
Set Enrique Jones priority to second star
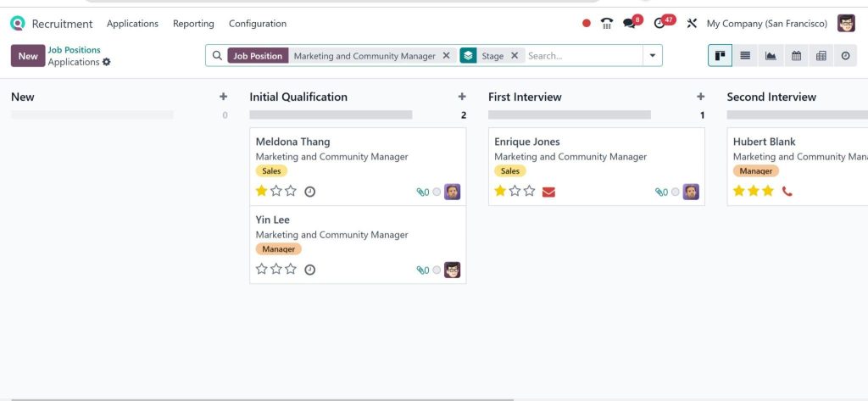[515, 191]
